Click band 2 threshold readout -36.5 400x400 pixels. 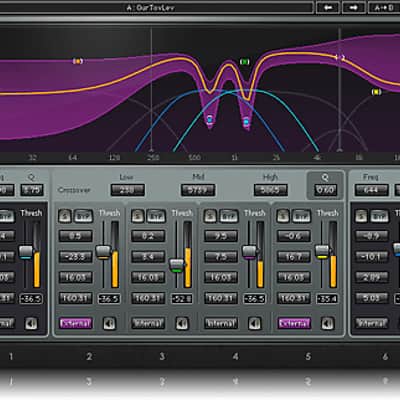(x=109, y=299)
